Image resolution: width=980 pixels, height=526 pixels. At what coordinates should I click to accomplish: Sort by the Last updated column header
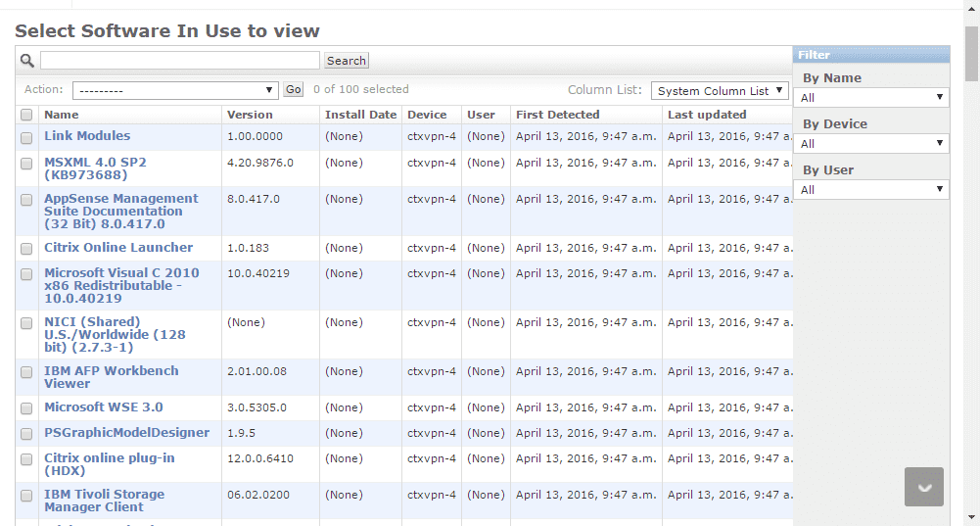point(707,115)
